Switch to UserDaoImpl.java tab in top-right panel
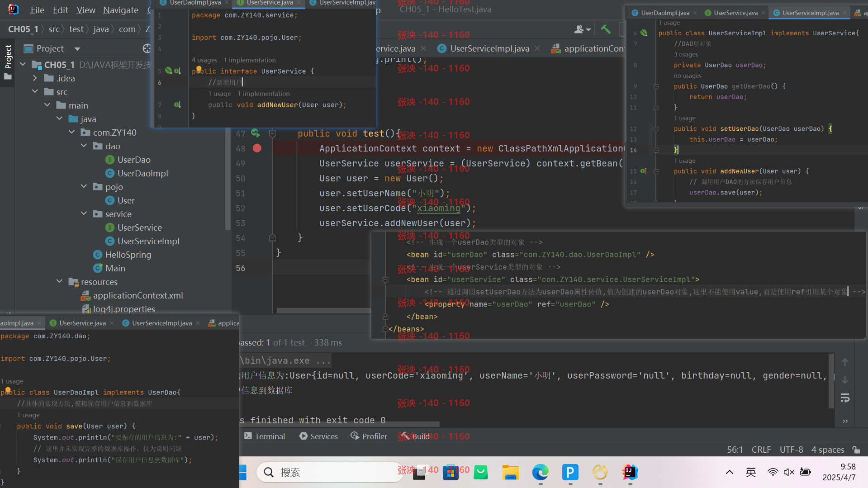 click(665, 13)
